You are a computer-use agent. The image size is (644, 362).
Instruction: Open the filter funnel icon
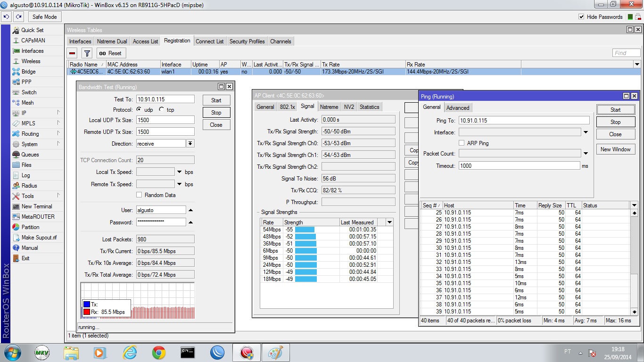coord(87,53)
